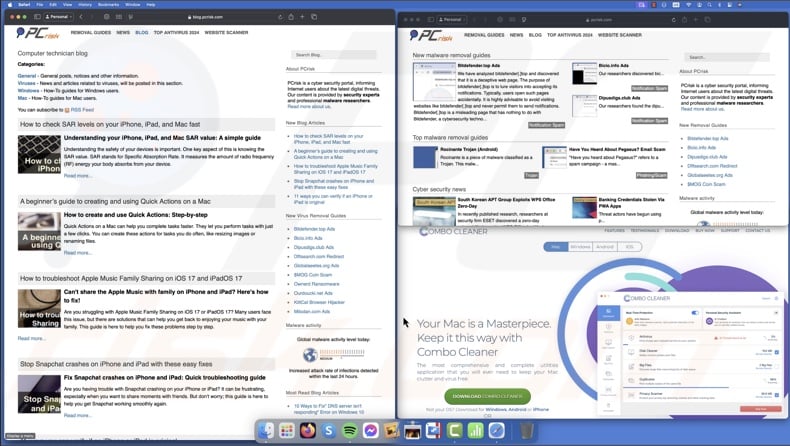790x446 pixels.
Task: Open Share menu in left Safari window
Action: [291, 17]
